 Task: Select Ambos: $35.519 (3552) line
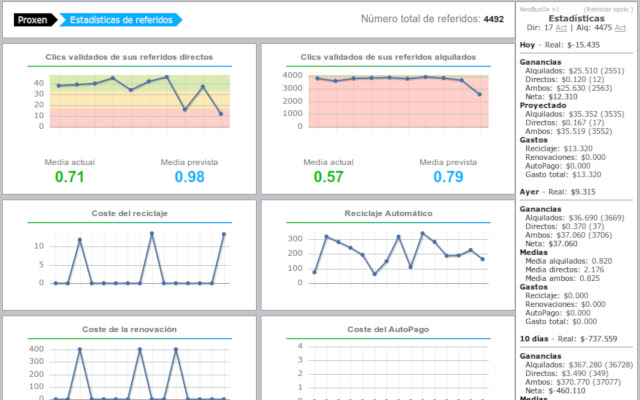pos(569,131)
